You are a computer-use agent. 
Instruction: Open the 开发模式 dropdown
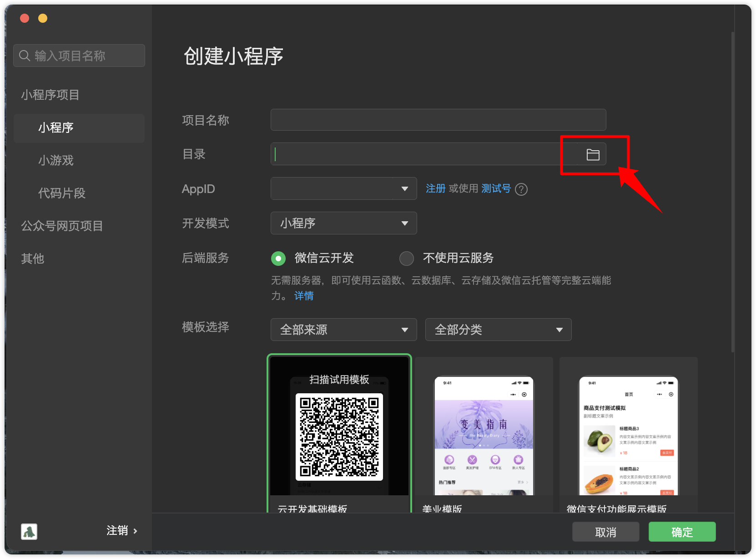click(344, 223)
